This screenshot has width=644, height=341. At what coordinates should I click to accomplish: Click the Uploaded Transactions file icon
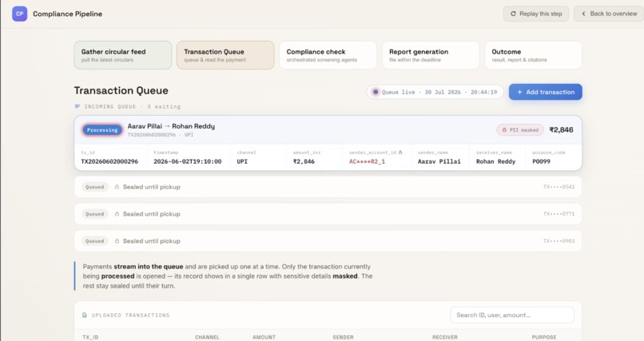click(x=85, y=315)
